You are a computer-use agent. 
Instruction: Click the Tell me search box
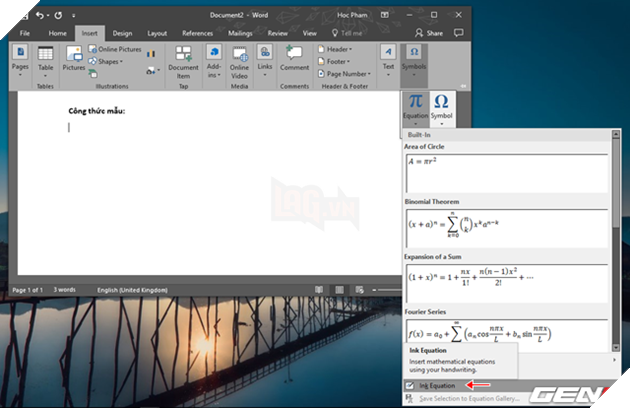point(347,33)
